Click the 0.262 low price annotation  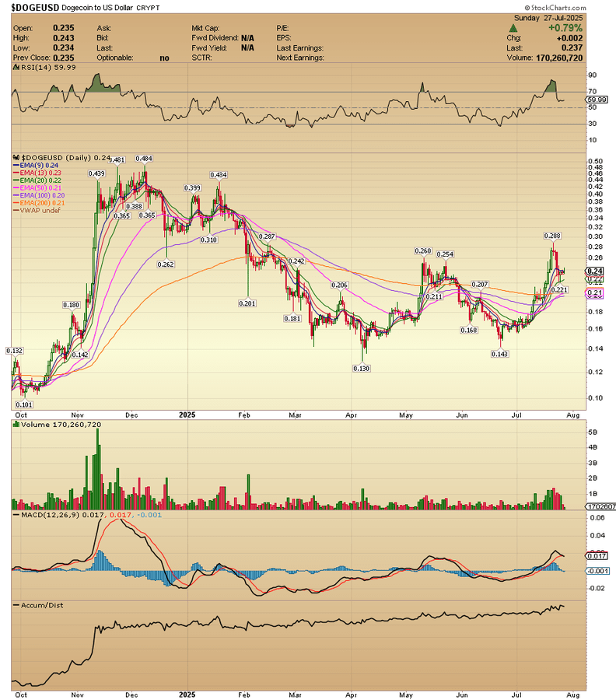pyautogui.click(x=166, y=264)
